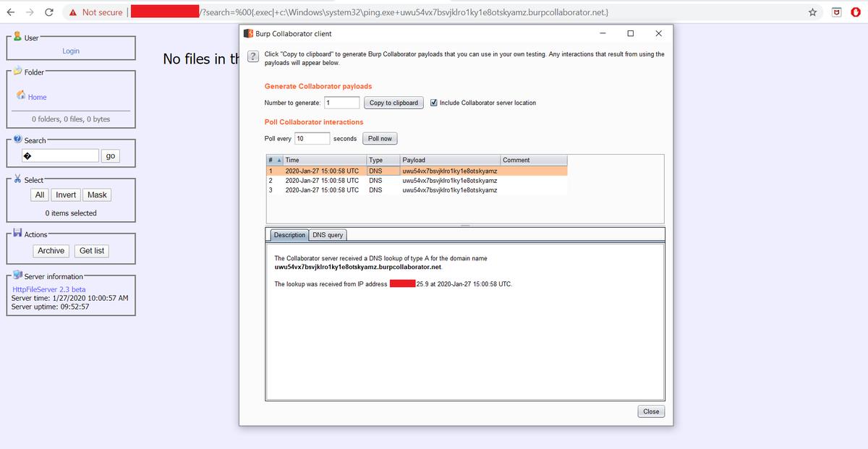The height and width of the screenshot is (449, 868).
Task: Click the Burp Collaborator window logo icon
Action: pyautogui.click(x=249, y=33)
